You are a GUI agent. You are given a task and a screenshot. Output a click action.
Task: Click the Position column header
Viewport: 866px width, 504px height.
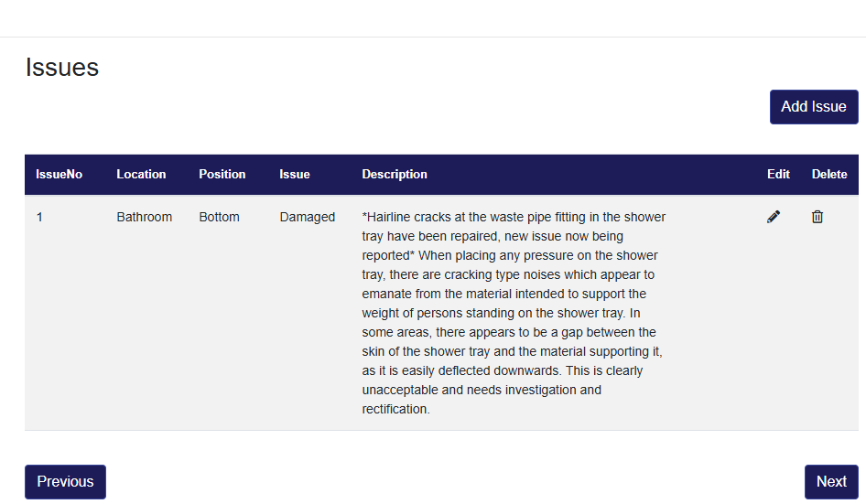(x=222, y=175)
